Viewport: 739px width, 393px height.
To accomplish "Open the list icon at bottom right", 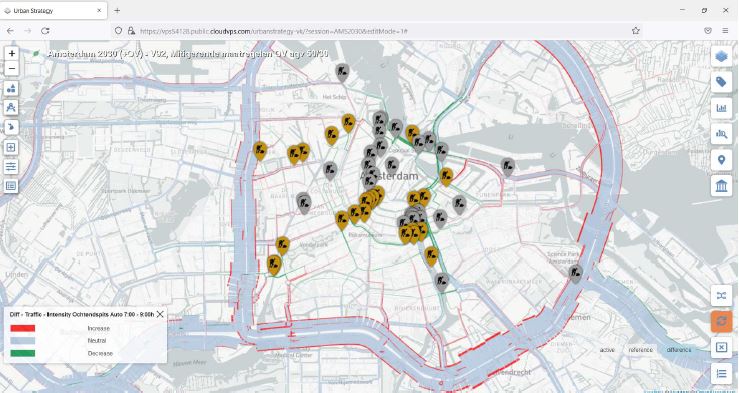I will pyautogui.click(x=721, y=373).
